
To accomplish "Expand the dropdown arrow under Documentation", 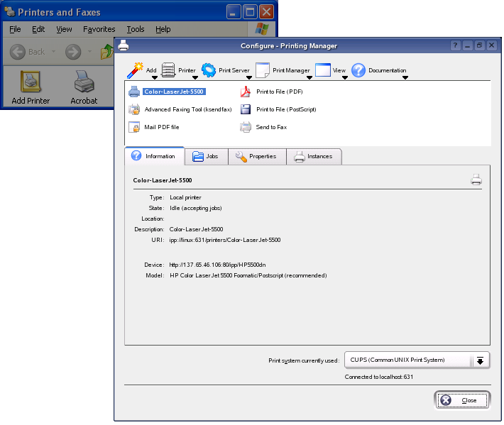I will 405,77.
